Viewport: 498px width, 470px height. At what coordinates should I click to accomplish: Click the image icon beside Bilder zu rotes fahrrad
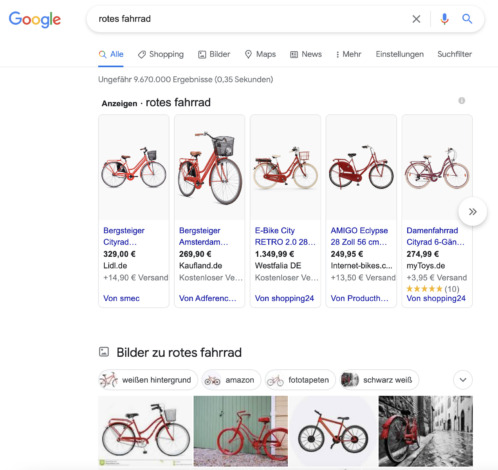(104, 352)
